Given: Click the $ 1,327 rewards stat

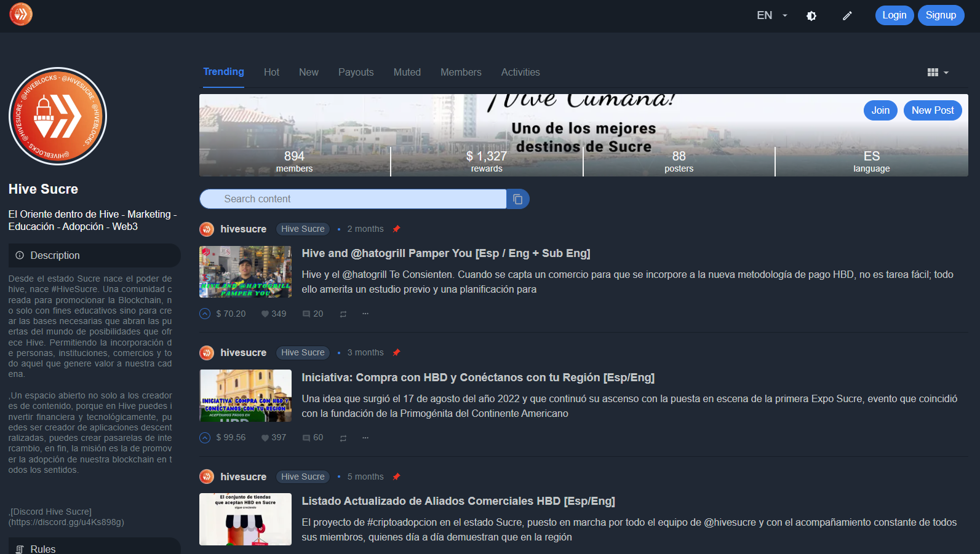Looking at the screenshot, I should coord(487,161).
